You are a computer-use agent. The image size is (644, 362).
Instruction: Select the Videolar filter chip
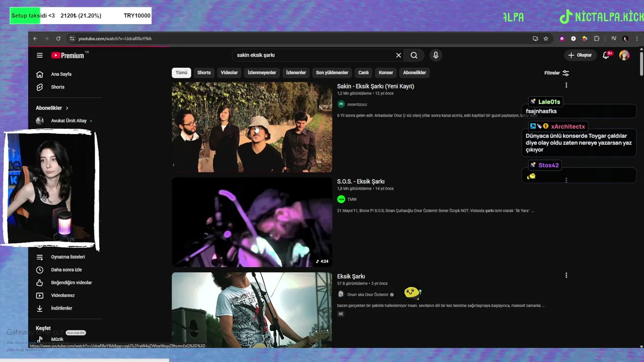[229, 73]
